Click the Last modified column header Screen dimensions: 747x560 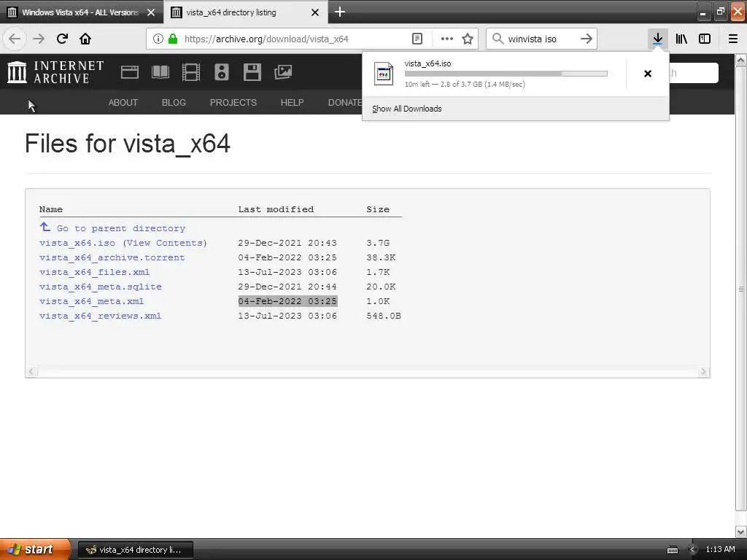[276, 209]
